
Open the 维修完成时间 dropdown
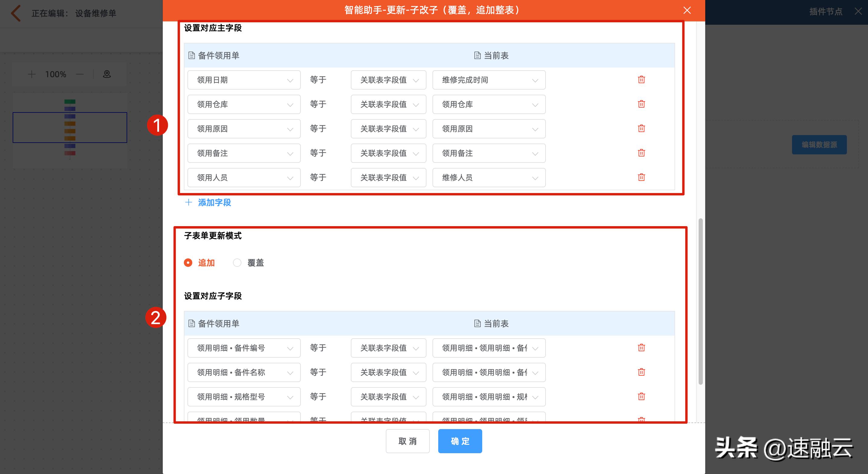coord(488,80)
